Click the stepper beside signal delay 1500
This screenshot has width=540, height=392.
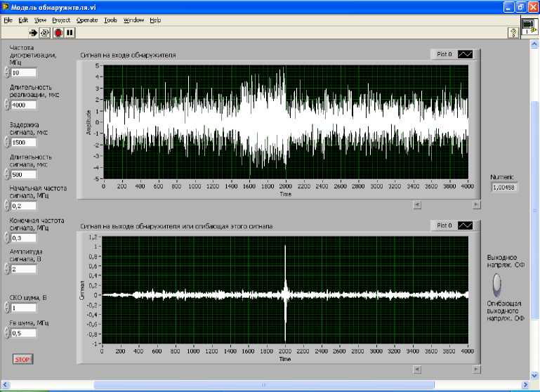pos(6,142)
